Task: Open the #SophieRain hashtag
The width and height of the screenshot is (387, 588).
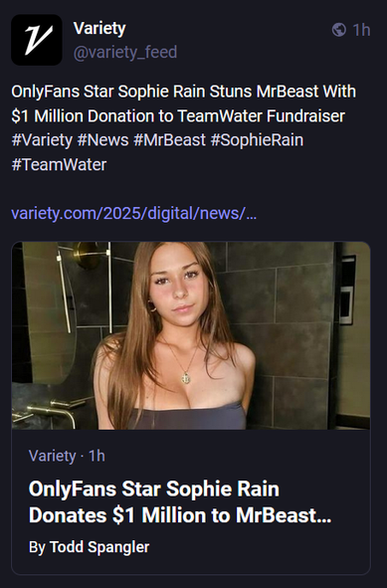Action: [257, 140]
